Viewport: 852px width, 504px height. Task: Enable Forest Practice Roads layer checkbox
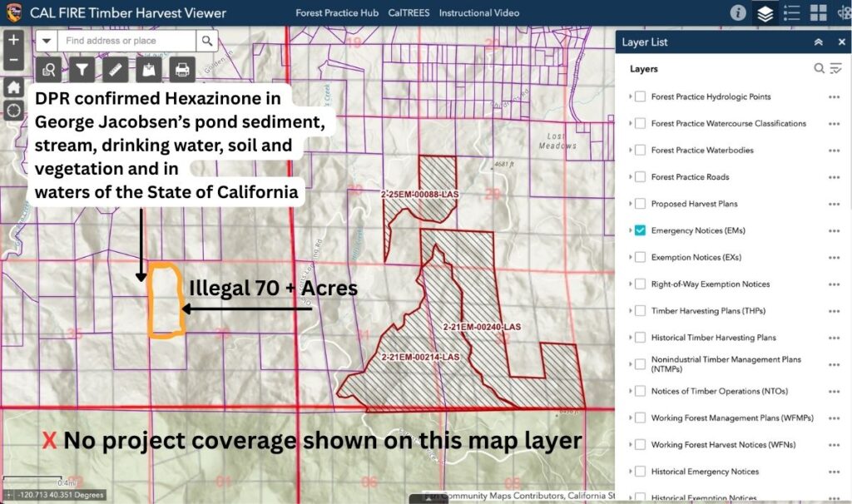click(x=640, y=176)
